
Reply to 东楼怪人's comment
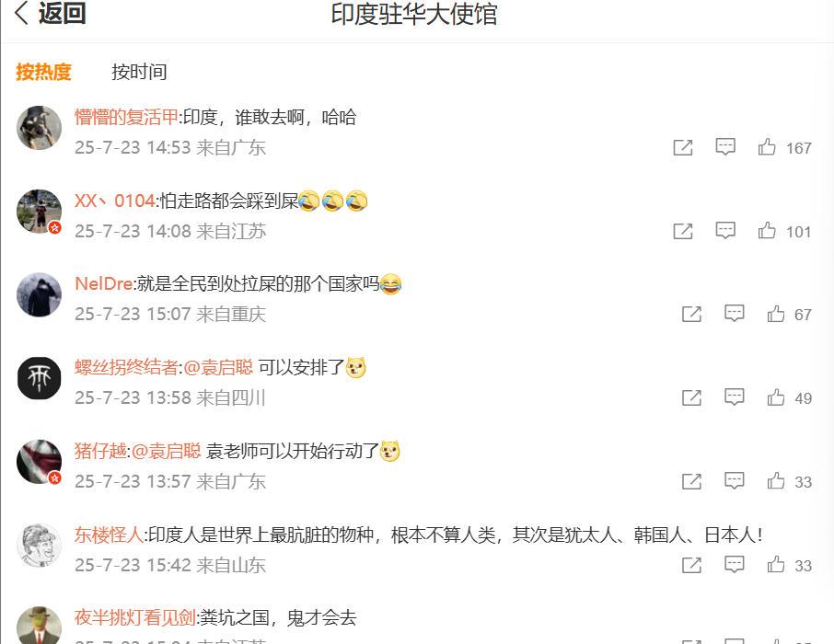pos(734,564)
